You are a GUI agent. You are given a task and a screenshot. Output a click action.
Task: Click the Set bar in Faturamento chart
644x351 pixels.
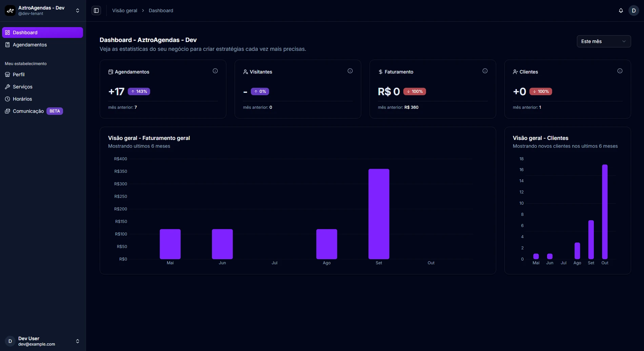pyautogui.click(x=379, y=214)
